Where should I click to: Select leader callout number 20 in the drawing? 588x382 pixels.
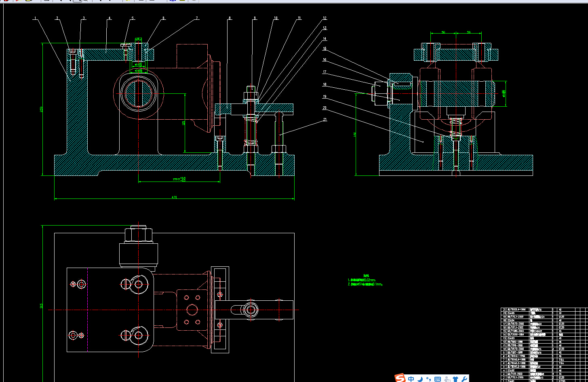coord(325,108)
